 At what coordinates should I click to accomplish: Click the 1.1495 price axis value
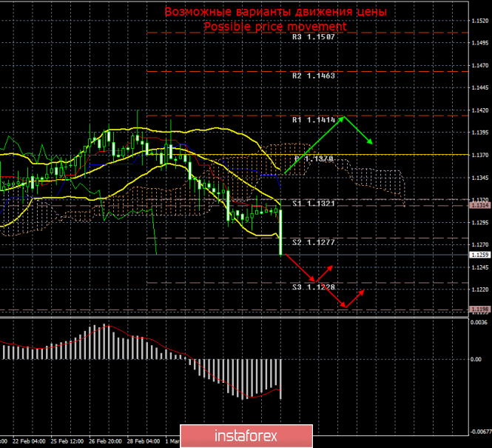(480, 43)
